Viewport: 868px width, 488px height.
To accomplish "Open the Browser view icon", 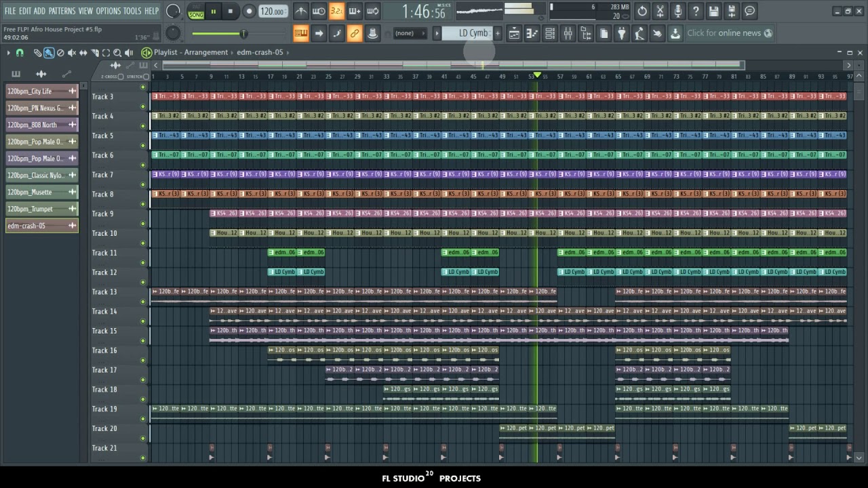I will pyautogui.click(x=586, y=33).
